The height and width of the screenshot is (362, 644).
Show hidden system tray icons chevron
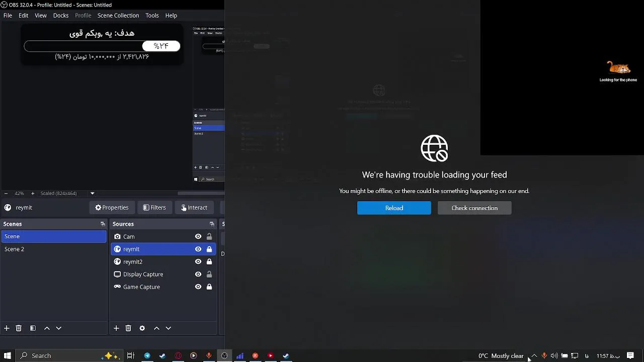click(x=534, y=356)
